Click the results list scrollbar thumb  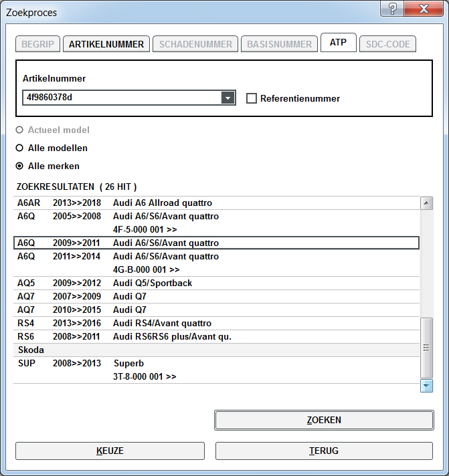click(426, 348)
